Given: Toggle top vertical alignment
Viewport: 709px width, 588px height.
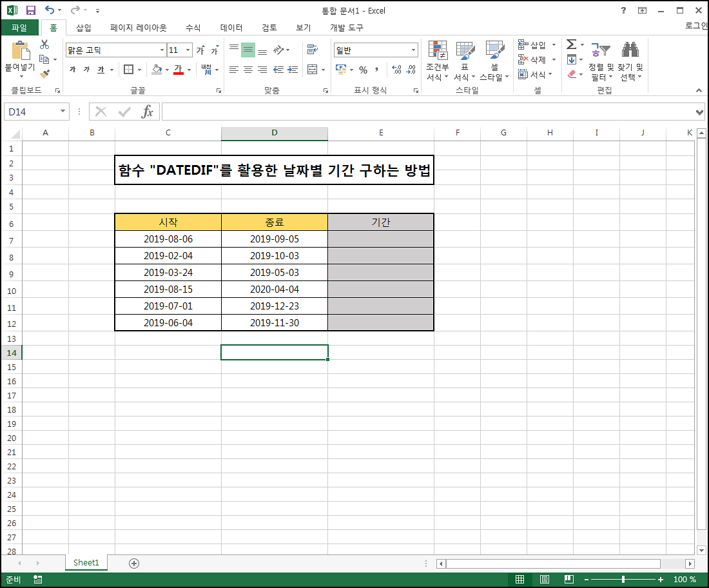Looking at the screenshot, I should [234, 48].
